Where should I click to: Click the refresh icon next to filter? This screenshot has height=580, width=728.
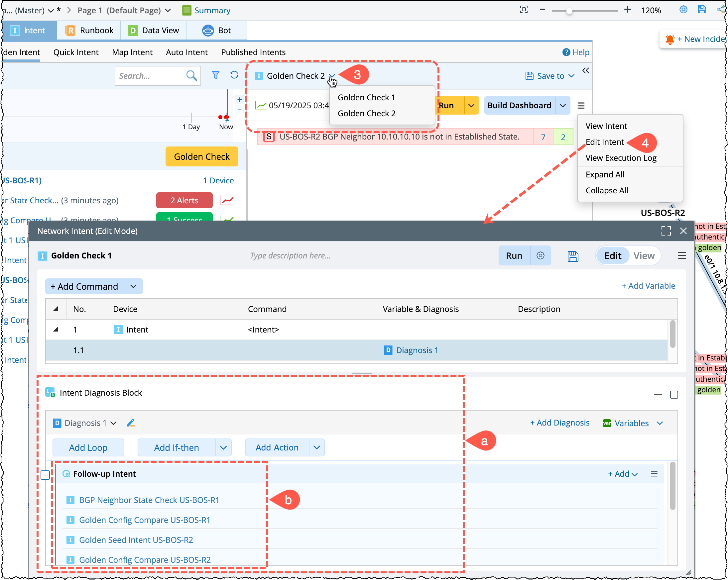click(234, 75)
